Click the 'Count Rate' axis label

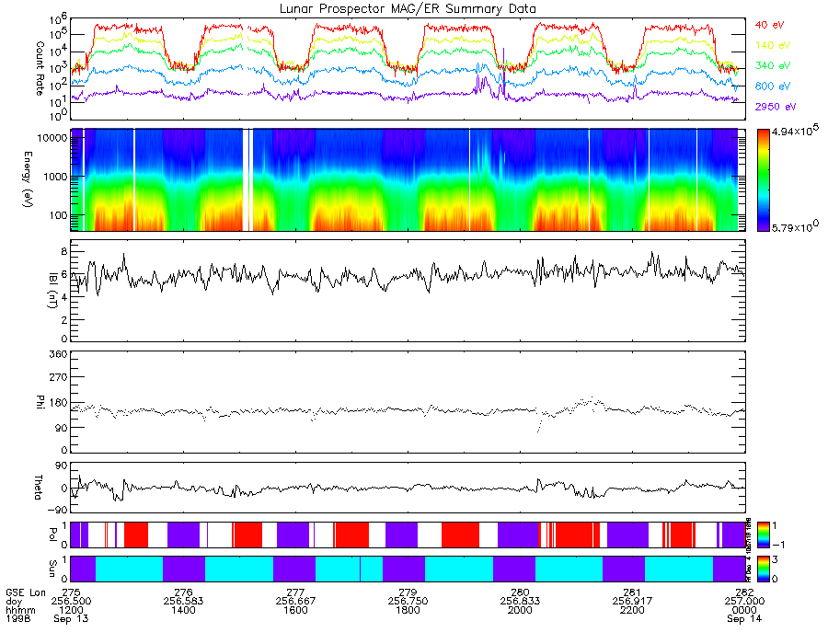tap(40, 68)
